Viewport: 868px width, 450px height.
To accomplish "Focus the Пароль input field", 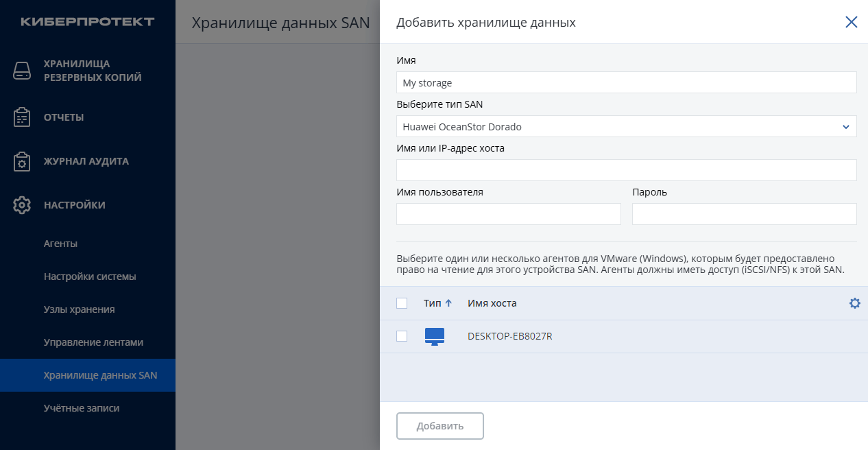I will pos(744,214).
